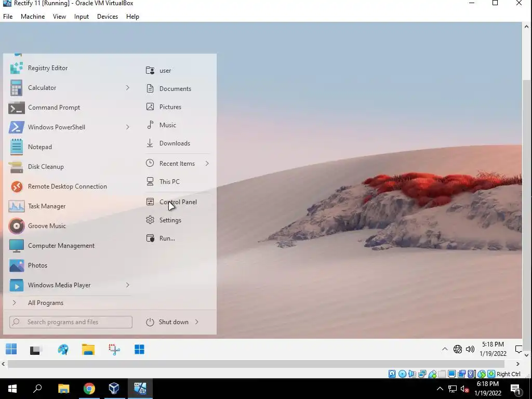This screenshot has width=532, height=399.
Task: Open VirtualBox Machine menu
Action: 33,16
